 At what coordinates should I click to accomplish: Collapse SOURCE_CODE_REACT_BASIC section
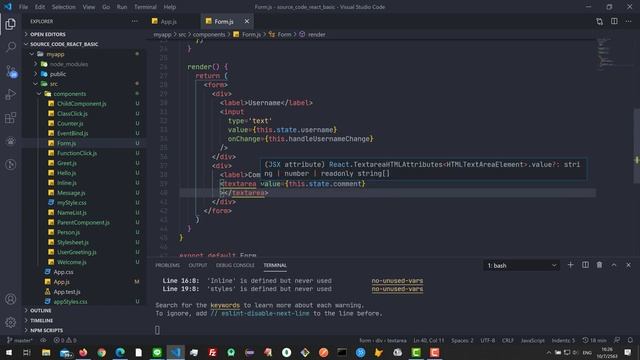(x=64, y=44)
